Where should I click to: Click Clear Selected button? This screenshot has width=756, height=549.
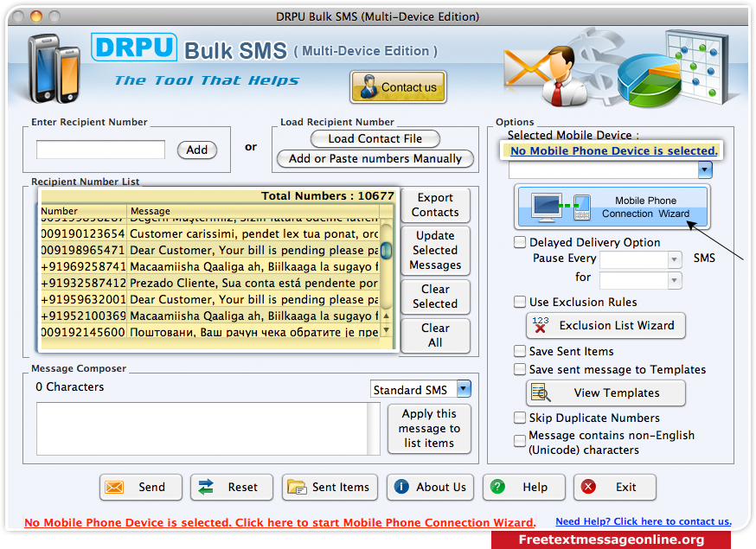[435, 296]
